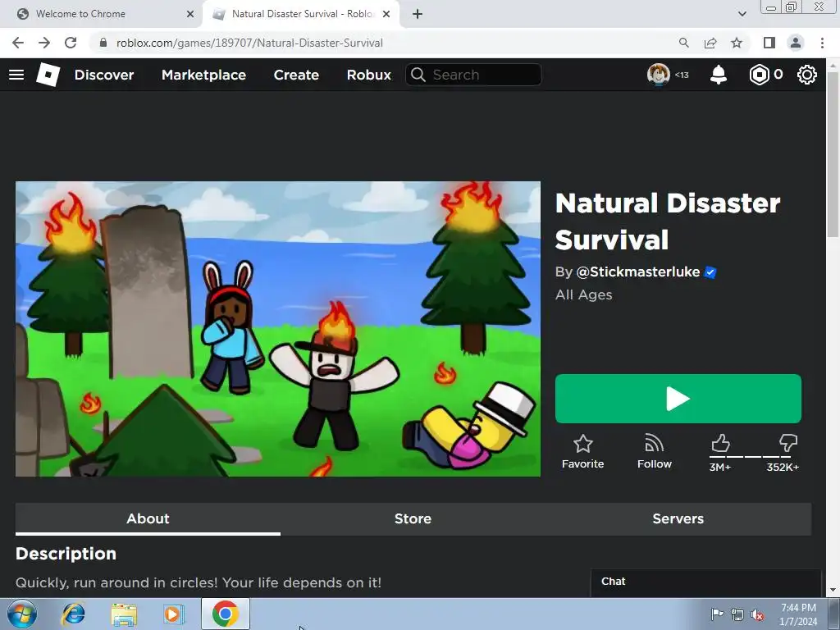840x630 pixels.
Task: Go back with Chrome back arrow
Action: click(18, 43)
